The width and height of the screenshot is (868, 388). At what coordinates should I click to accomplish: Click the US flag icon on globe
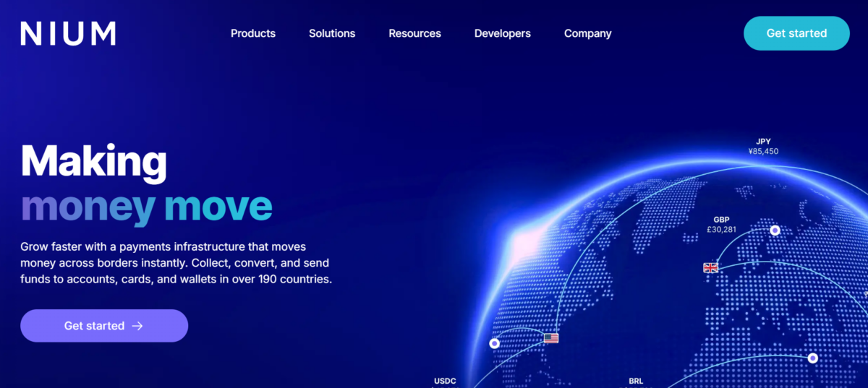click(x=551, y=337)
